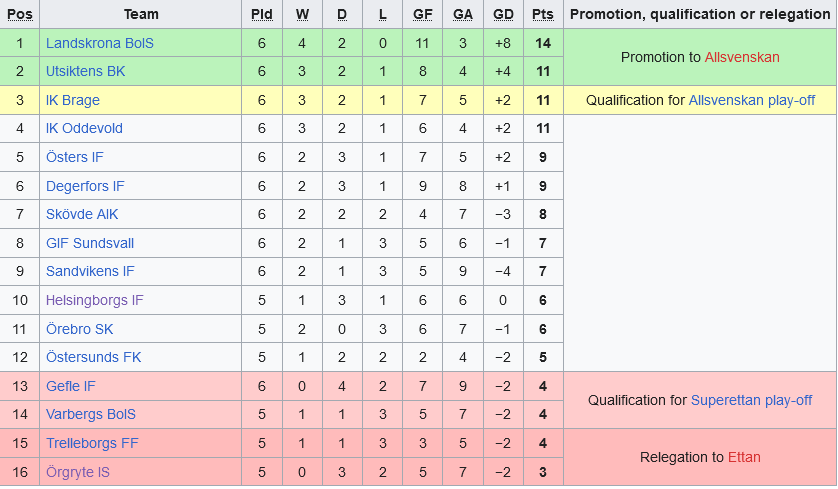Follow the red Allsvenskan promotion link
Image resolution: width=838 pixels, height=489 pixels.
point(742,57)
